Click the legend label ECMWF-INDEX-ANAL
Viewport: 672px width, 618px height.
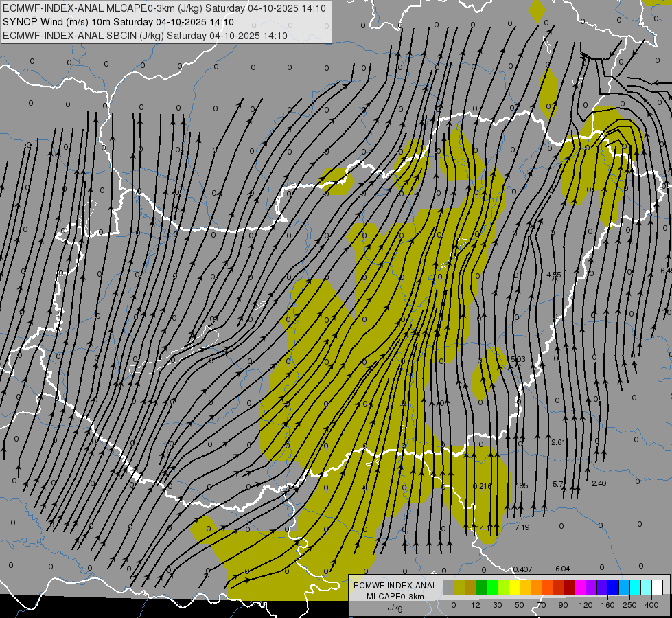(x=395, y=586)
